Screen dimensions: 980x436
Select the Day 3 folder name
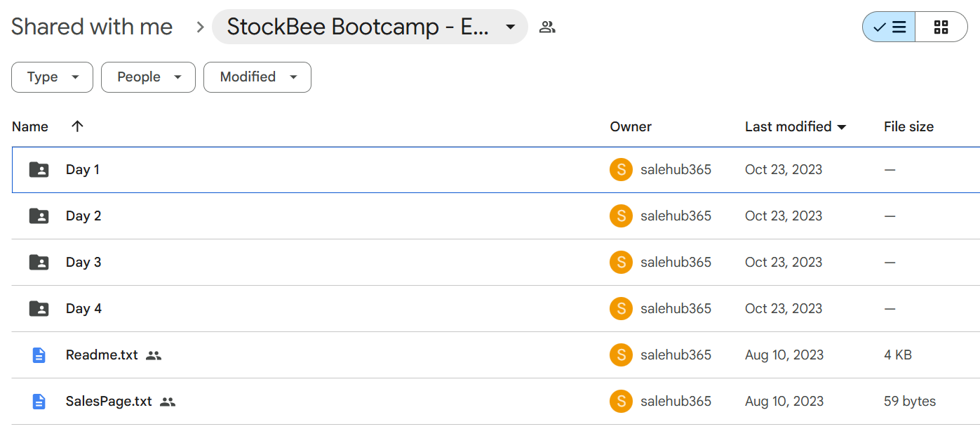coord(83,262)
